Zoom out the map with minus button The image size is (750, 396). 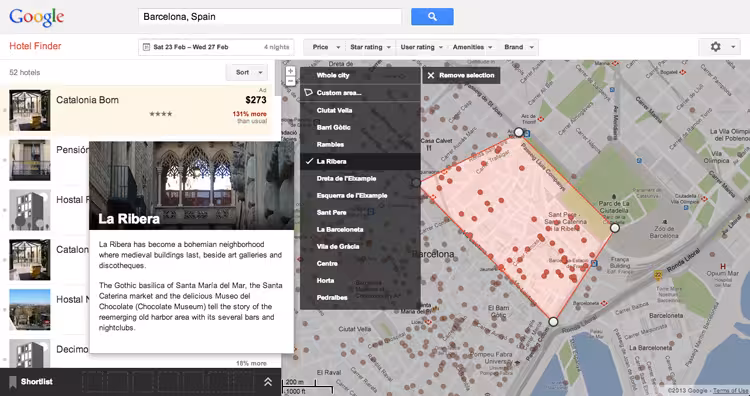click(x=290, y=81)
